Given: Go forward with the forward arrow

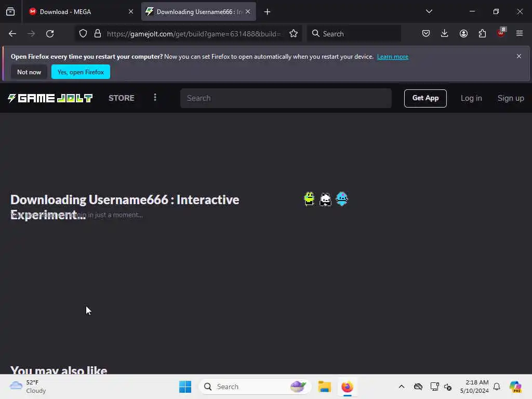Looking at the screenshot, I should pyautogui.click(x=31, y=34).
